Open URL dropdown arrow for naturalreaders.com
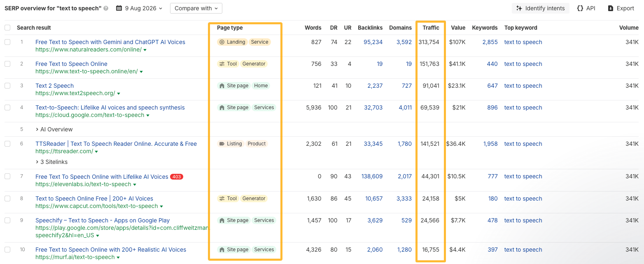Viewport: 644px width, 264px height. (145, 50)
